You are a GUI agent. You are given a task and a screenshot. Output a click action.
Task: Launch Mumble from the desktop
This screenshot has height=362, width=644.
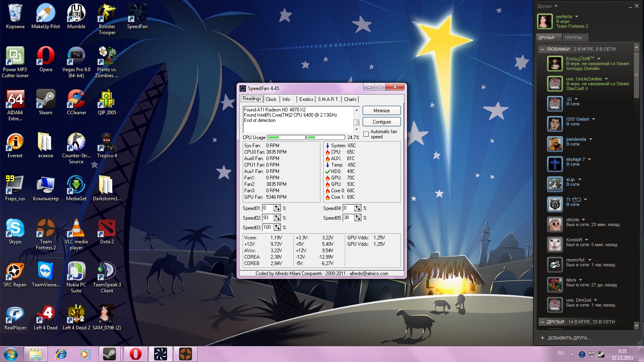[x=76, y=16]
